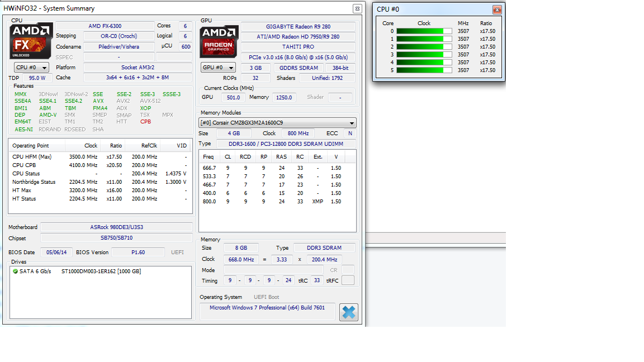Click the Unified: 1792 shaders value
The height and width of the screenshot is (362, 644).
coord(328,78)
